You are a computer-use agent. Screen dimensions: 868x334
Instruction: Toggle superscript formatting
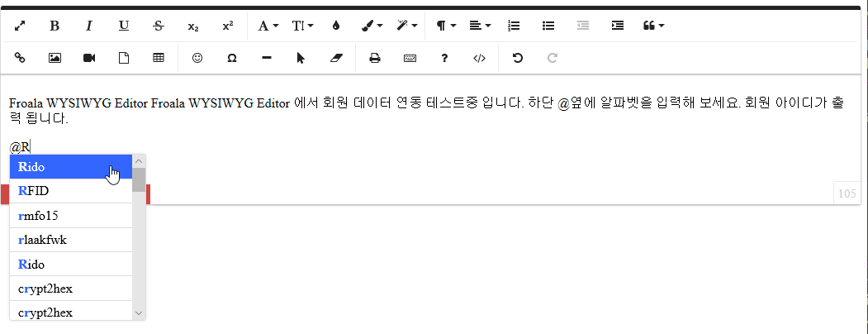pos(227,26)
